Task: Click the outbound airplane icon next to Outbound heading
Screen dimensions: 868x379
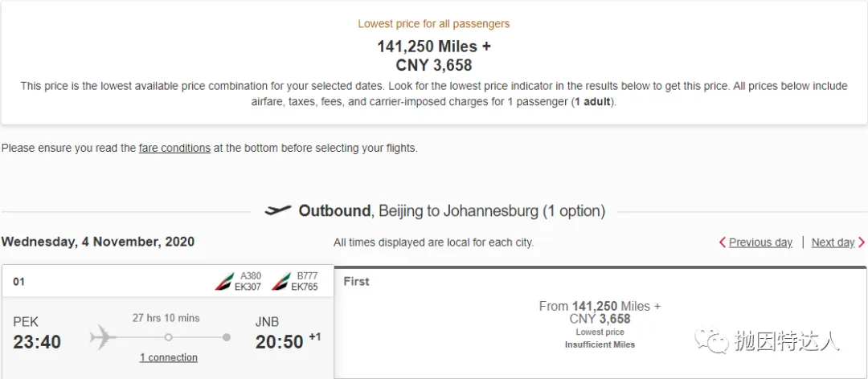Action: click(x=278, y=211)
